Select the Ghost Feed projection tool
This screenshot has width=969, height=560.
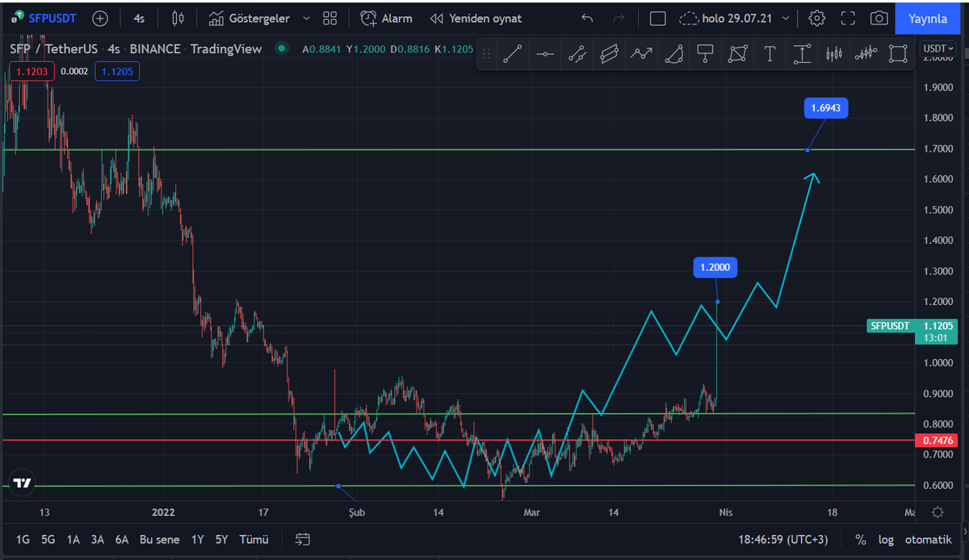point(866,54)
